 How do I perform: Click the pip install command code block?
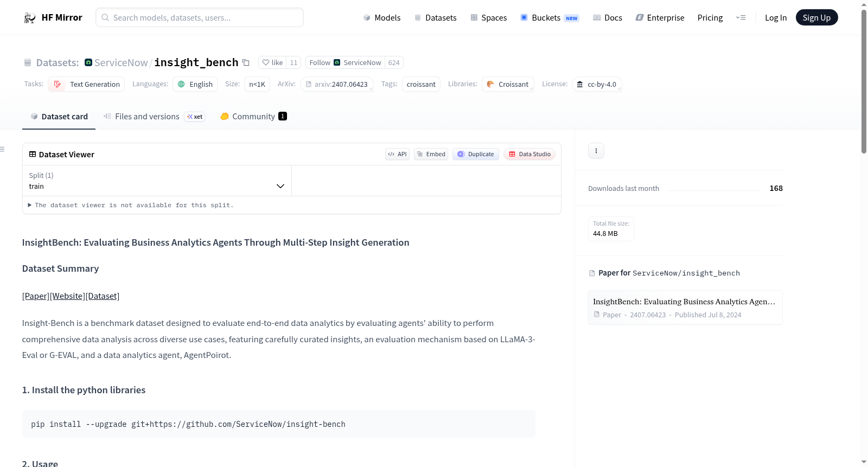(x=279, y=424)
